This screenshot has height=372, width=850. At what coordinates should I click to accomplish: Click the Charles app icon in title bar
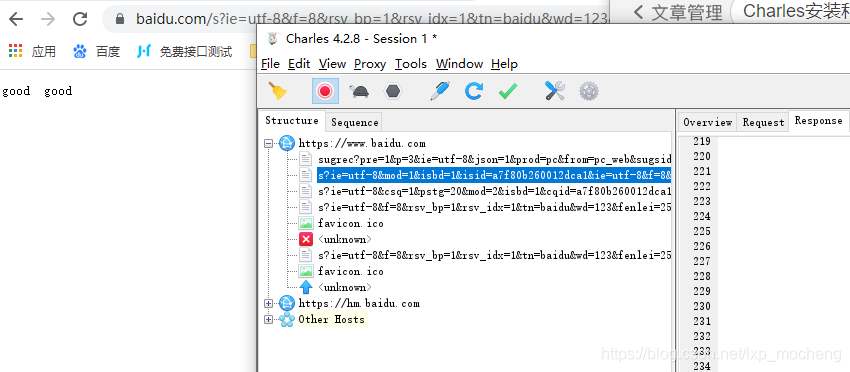[x=273, y=39]
